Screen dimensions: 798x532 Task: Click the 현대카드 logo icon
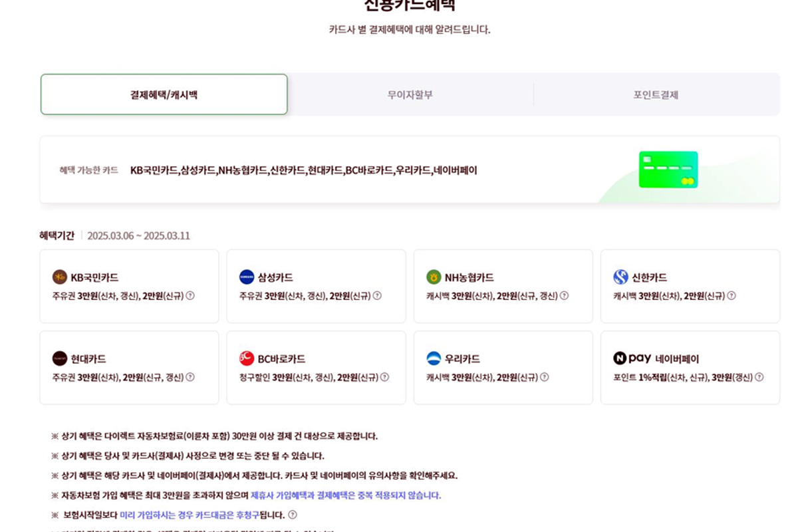coord(60,358)
